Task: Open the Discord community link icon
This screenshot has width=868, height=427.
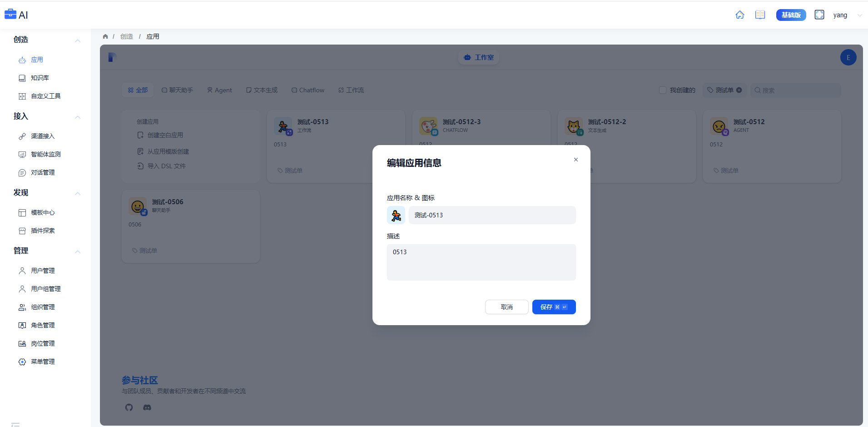Action: [147, 407]
